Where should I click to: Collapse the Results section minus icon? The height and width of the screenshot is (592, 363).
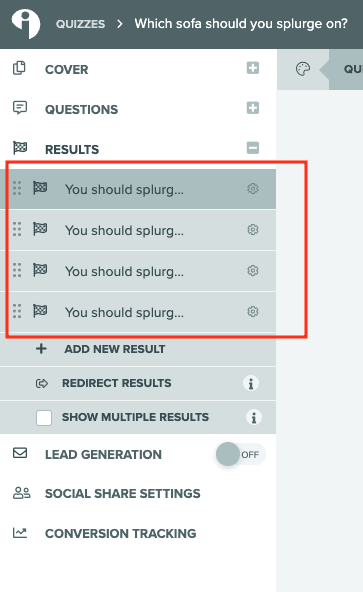coord(253,148)
